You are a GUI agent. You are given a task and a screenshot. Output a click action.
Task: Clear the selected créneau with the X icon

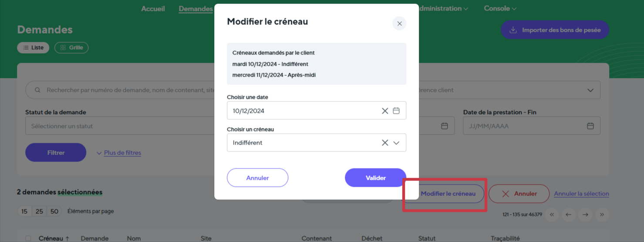(x=385, y=143)
